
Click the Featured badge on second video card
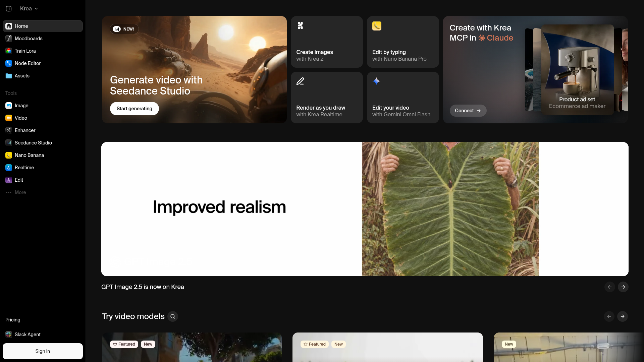[315, 344]
